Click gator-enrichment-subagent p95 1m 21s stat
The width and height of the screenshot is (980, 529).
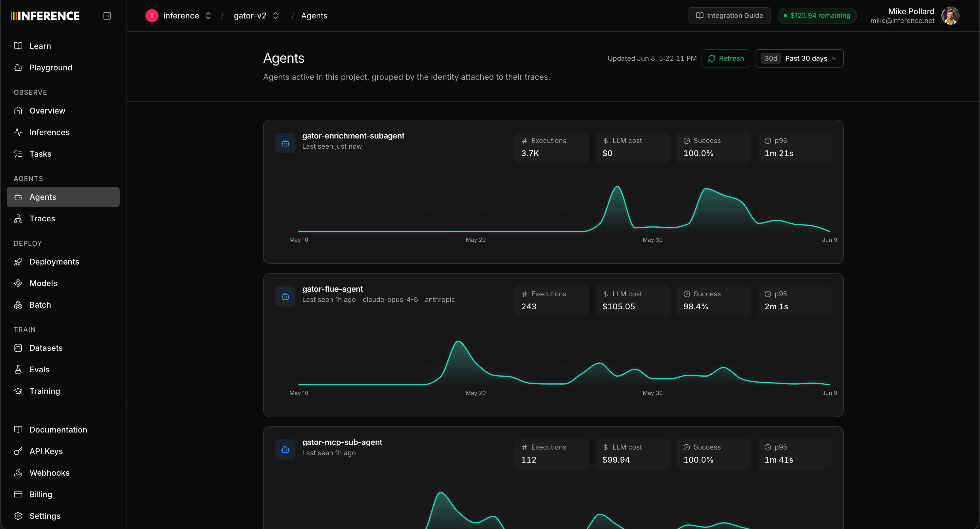click(x=794, y=147)
